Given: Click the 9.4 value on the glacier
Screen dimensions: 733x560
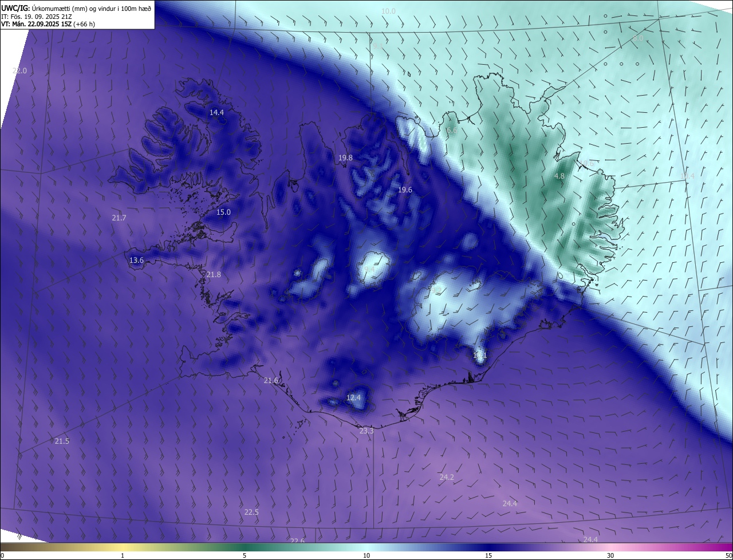Looking at the screenshot, I should [369, 270].
